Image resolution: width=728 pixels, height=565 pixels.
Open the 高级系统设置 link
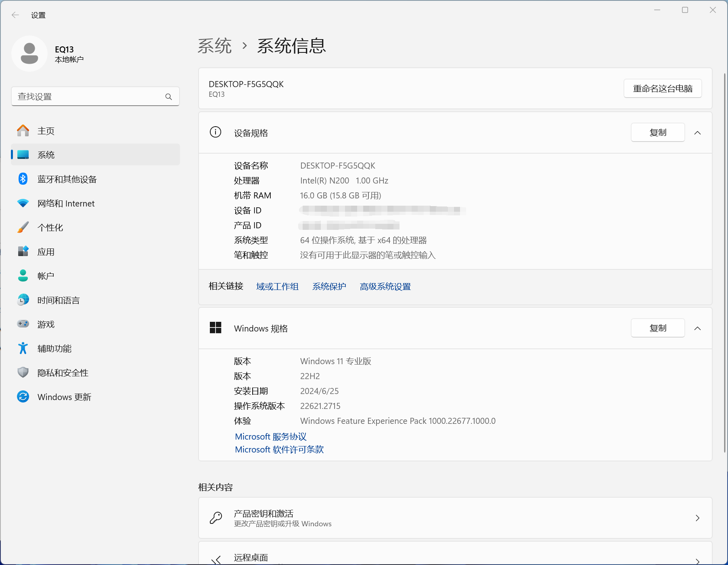pos(385,287)
